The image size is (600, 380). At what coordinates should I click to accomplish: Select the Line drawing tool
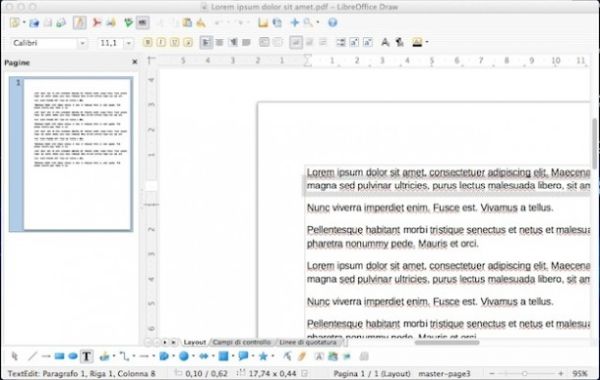pos(32,356)
